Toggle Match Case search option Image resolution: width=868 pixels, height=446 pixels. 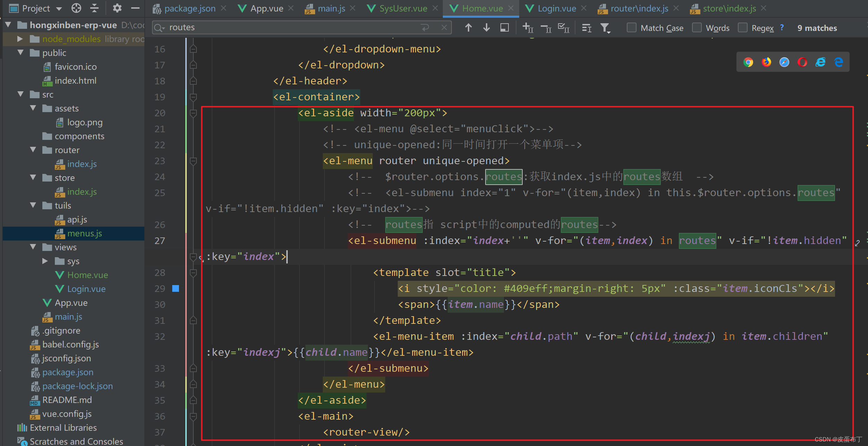click(x=631, y=27)
